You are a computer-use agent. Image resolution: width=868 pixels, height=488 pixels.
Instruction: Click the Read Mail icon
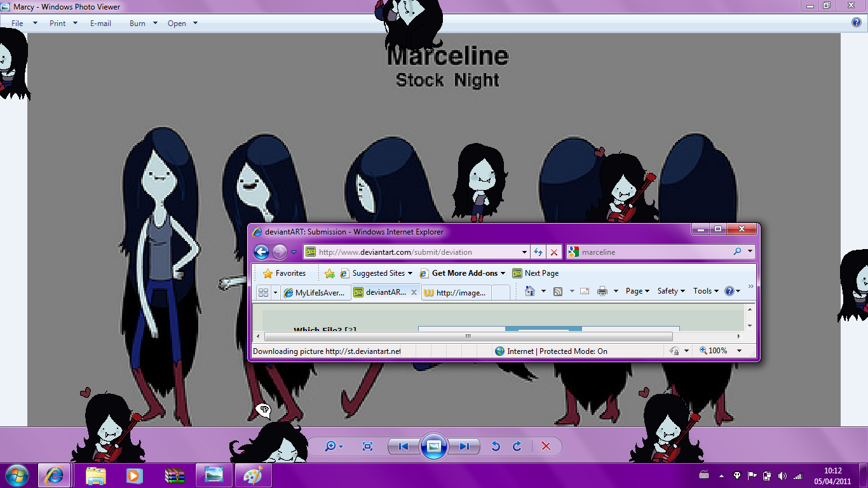(585, 291)
